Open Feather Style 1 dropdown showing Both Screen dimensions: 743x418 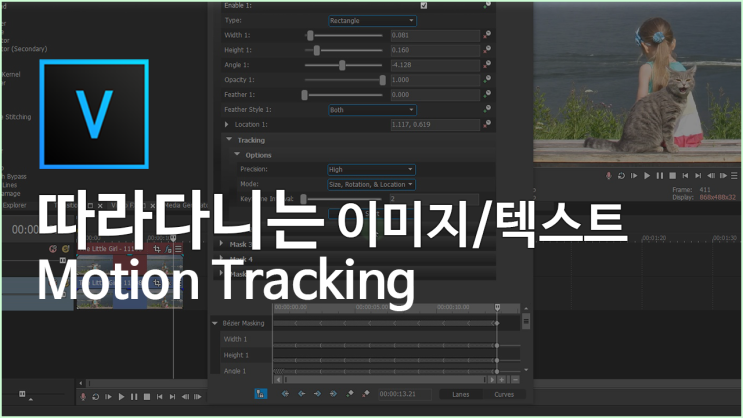[372, 110]
